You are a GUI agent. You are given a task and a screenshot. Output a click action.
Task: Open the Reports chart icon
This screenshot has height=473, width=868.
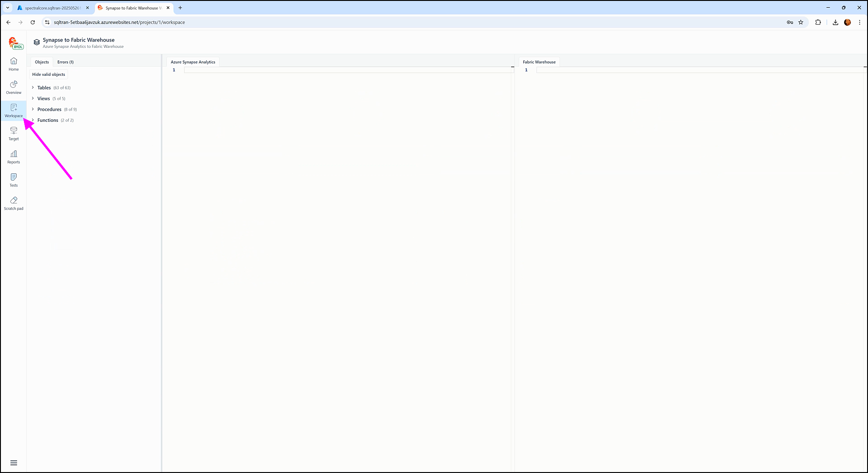pos(14,154)
